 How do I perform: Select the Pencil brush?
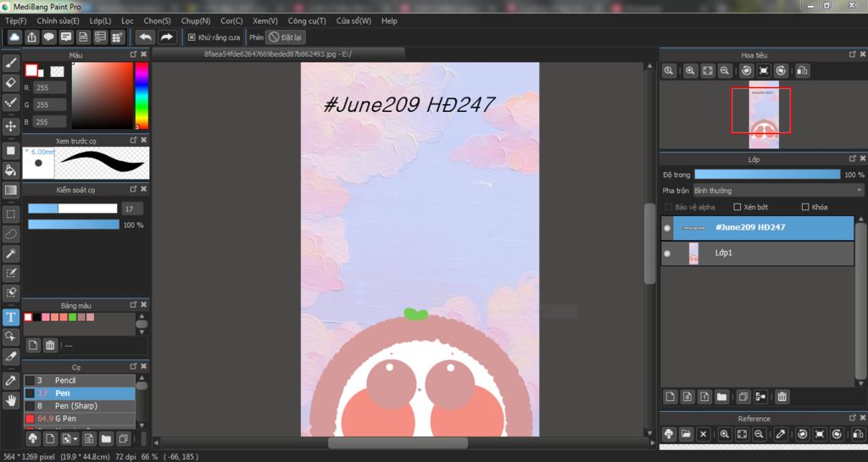(x=79, y=380)
